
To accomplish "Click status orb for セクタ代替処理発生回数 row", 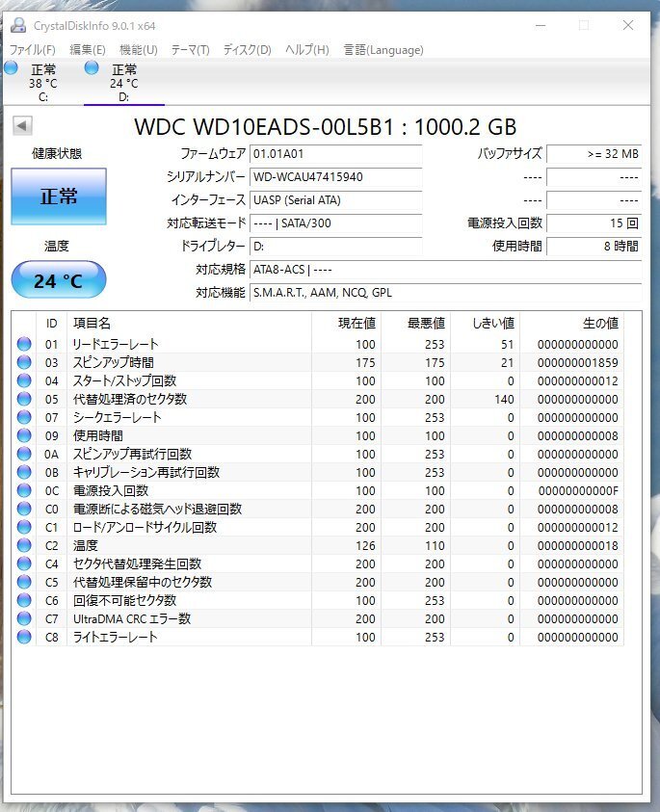I will coord(24,563).
